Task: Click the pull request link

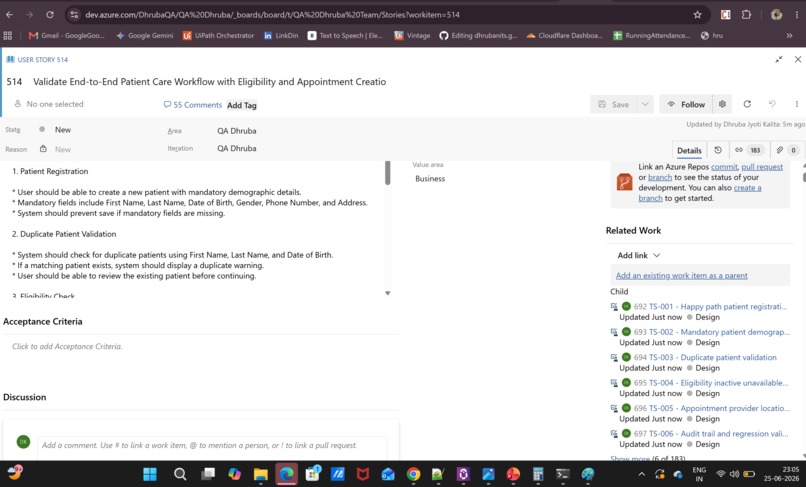Action: 762,167
